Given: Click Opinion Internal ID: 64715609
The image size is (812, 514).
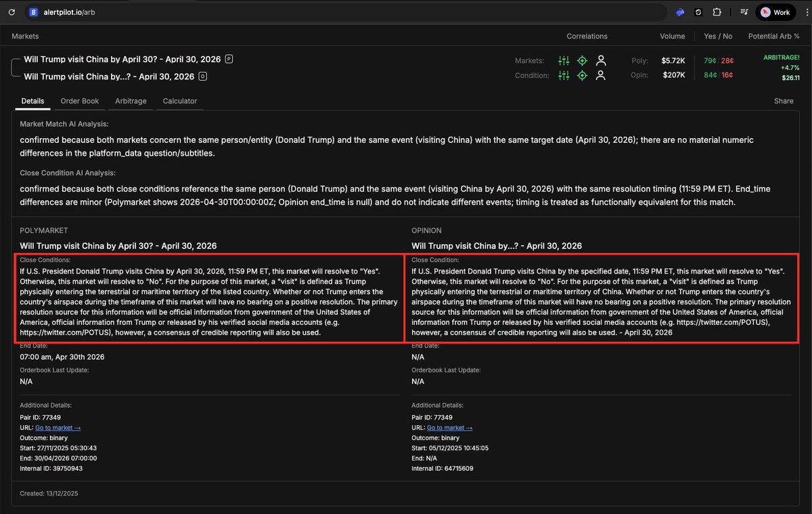Looking at the screenshot, I should [x=443, y=469].
